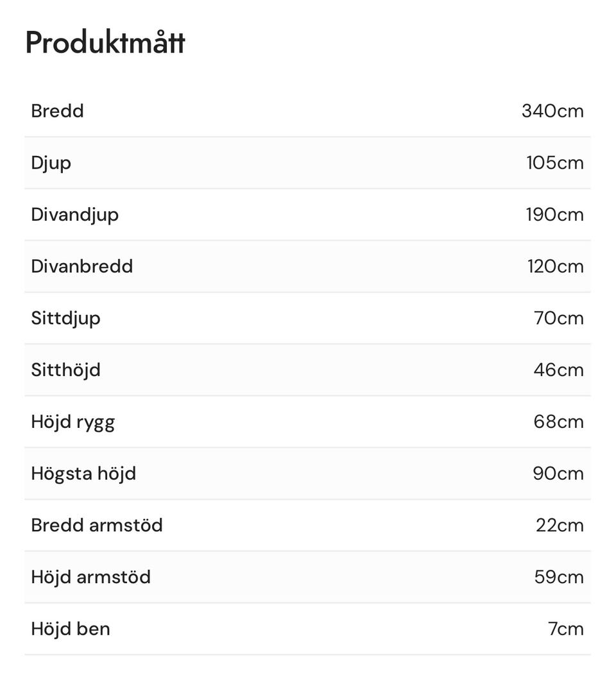Screen dimensions: 616x691
Task: Select the Bredd armstöd label
Action: pos(96,525)
